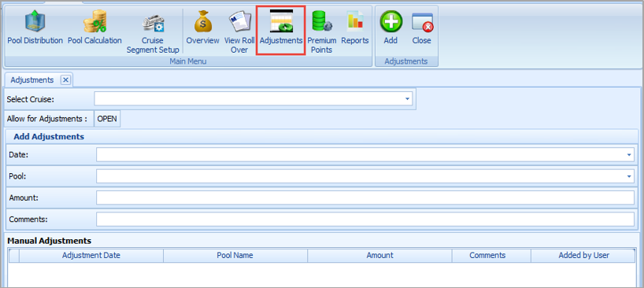The height and width of the screenshot is (288, 644).
Task: Click into the Comments field
Action: [365, 219]
